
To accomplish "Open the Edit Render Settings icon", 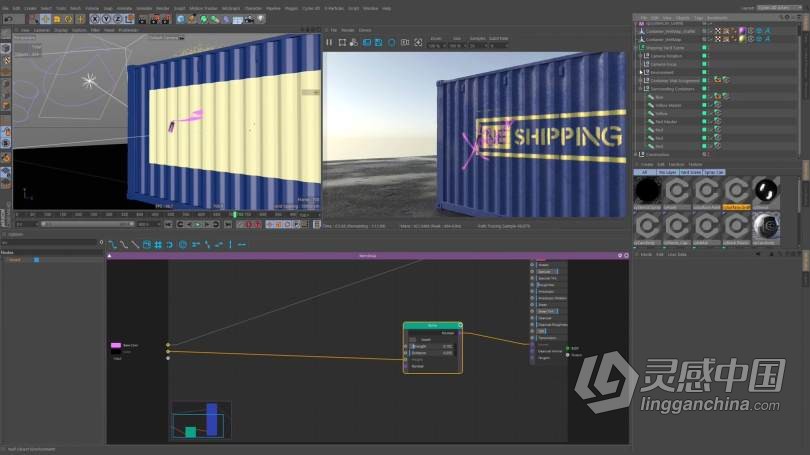I will click(x=165, y=19).
